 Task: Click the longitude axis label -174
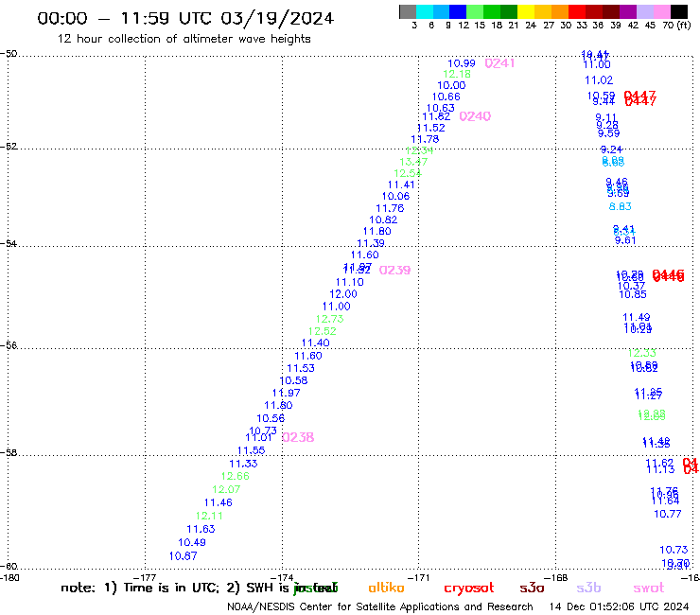(x=281, y=577)
